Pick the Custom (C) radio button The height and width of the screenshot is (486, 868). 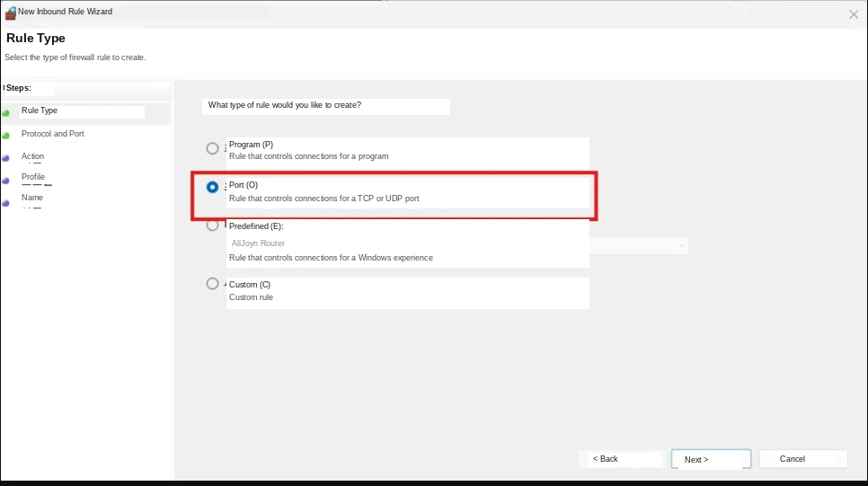(213, 283)
